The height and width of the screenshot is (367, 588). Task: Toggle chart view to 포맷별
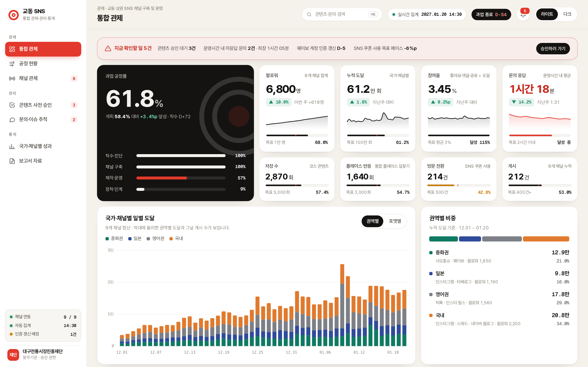pos(395,221)
